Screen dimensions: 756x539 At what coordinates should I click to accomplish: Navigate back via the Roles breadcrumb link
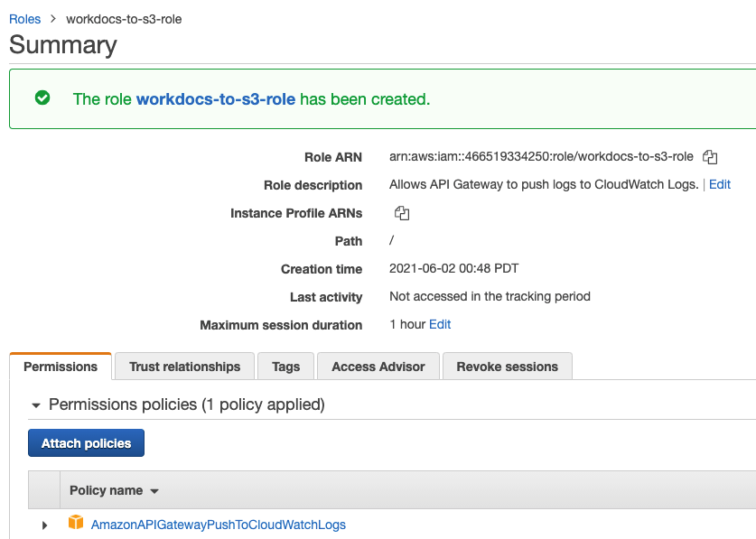click(24, 18)
